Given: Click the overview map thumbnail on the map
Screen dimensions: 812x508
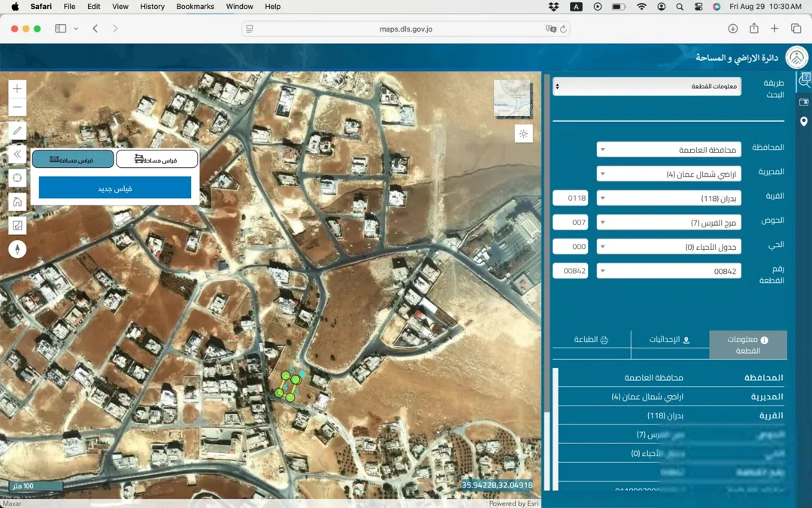Looking at the screenshot, I should 513,99.
